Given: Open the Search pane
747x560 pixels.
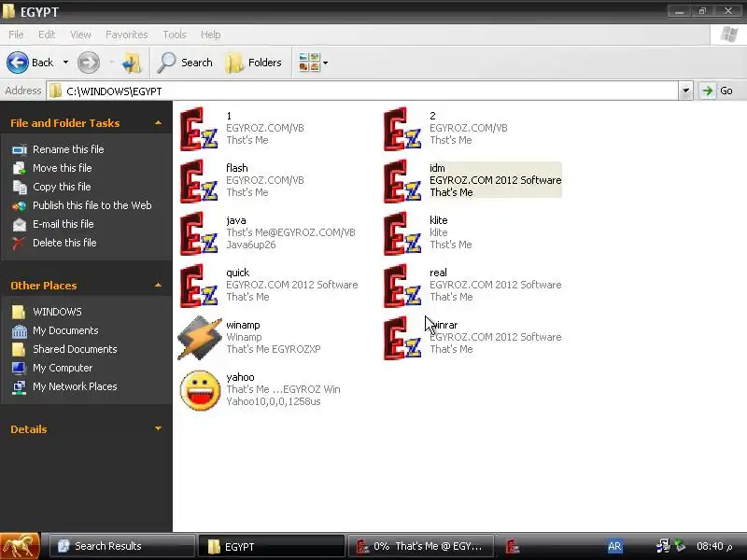Looking at the screenshot, I should click(x=185, y=63).
